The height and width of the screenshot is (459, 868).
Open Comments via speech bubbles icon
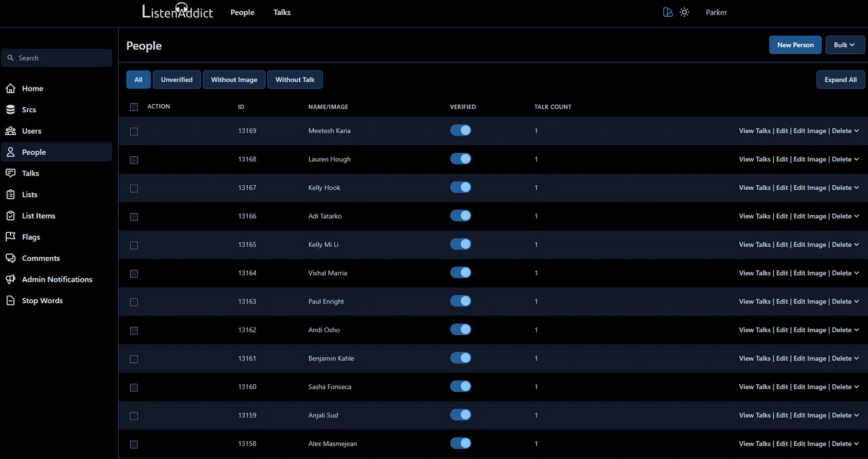(x=10, y=258)
